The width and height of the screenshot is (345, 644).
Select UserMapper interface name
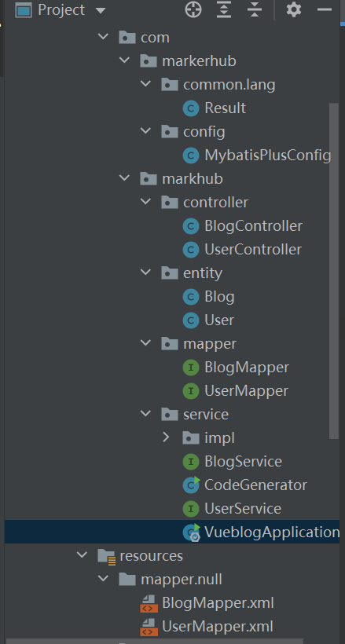click(x=246, y=391)
